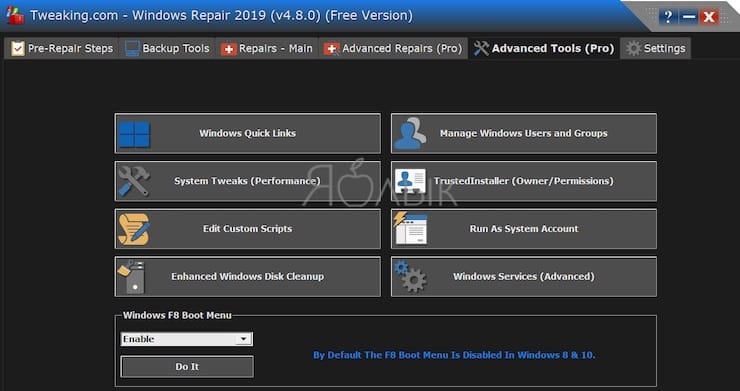
Task: Click the users silhouette icon for Manage Users
Action: tap(410, 134)
